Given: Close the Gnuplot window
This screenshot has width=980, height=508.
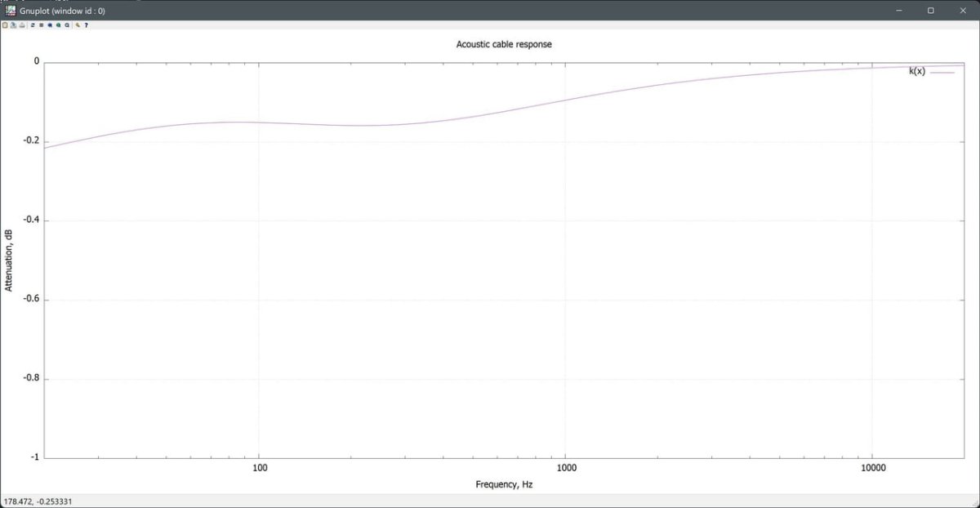Looking at the screenshot, I should tap(962, 11).
